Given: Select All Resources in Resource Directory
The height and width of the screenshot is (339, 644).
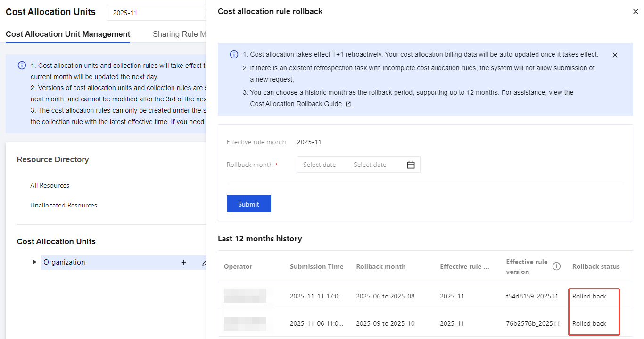Looking at the screenshot, I should point(50,185).
